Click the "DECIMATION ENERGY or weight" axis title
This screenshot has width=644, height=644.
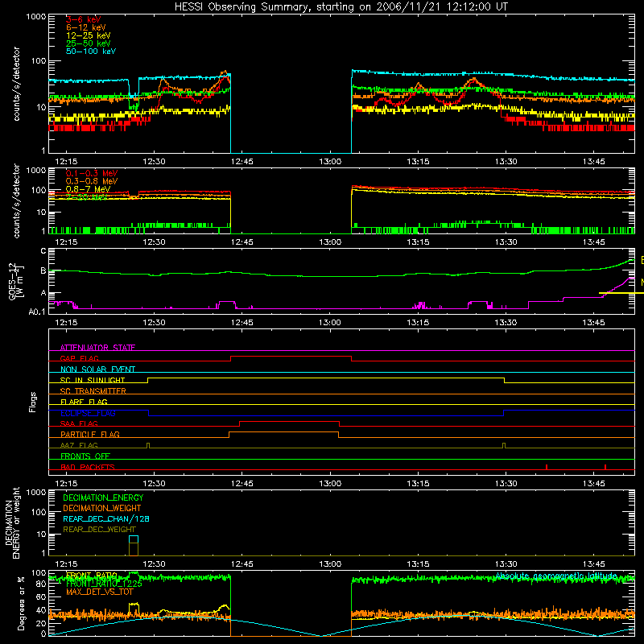(12, 522)
